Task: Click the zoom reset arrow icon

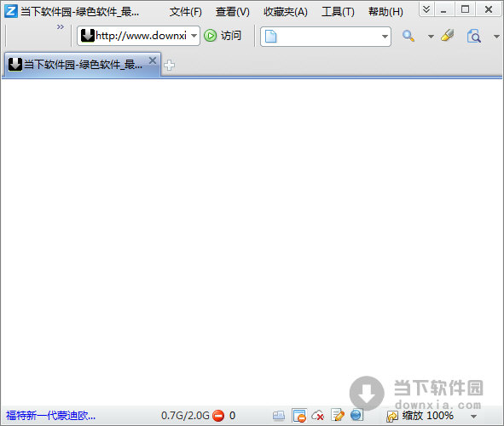Action: (392, 417)
